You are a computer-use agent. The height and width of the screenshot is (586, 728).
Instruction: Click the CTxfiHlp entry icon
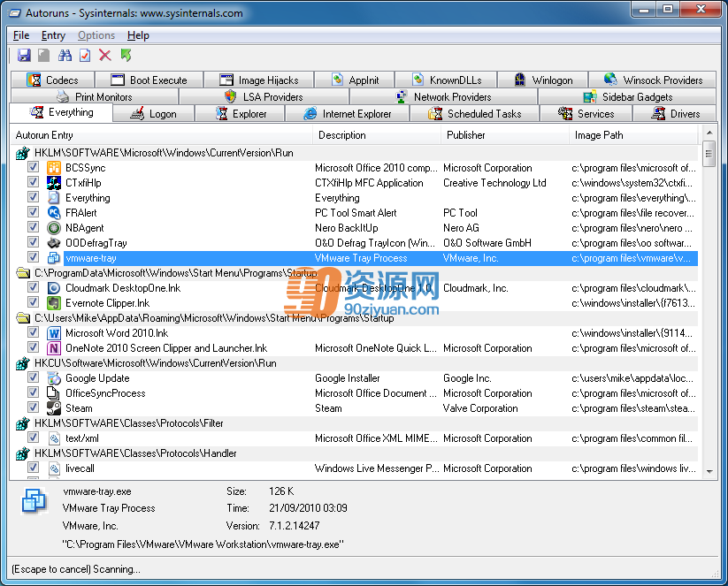tap(54, 183)
